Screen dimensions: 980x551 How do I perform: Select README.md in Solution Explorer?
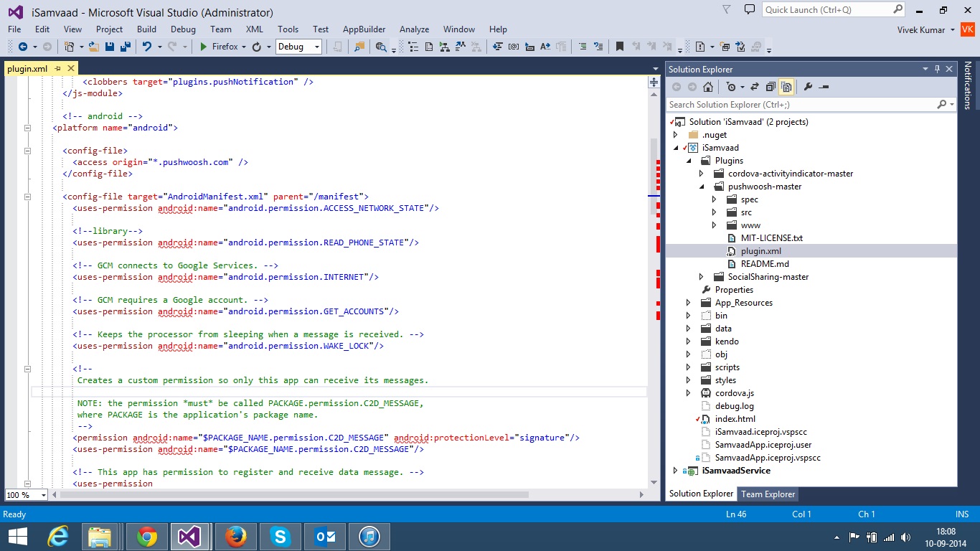click(765, 264)
